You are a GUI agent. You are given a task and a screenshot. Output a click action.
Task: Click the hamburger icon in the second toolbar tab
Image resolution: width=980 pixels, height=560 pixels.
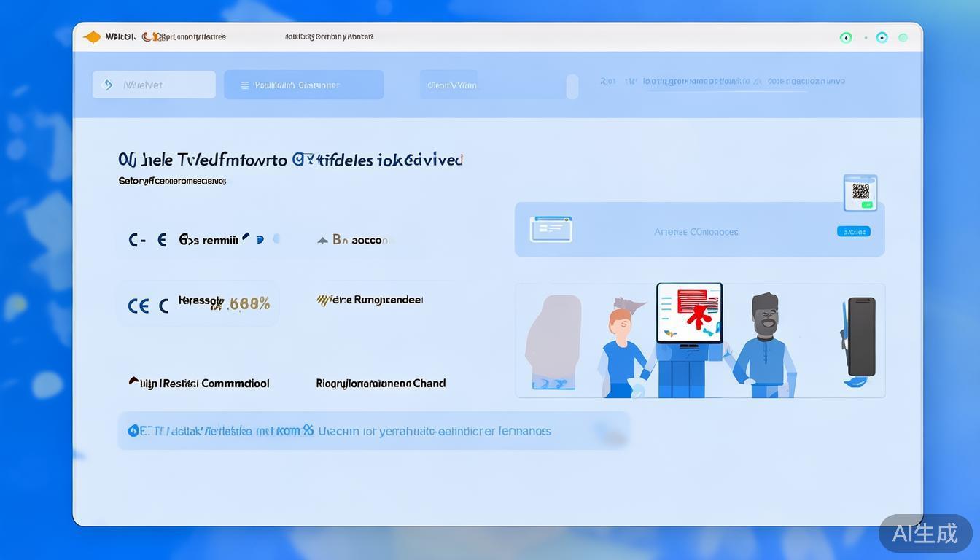pos(246,85)
